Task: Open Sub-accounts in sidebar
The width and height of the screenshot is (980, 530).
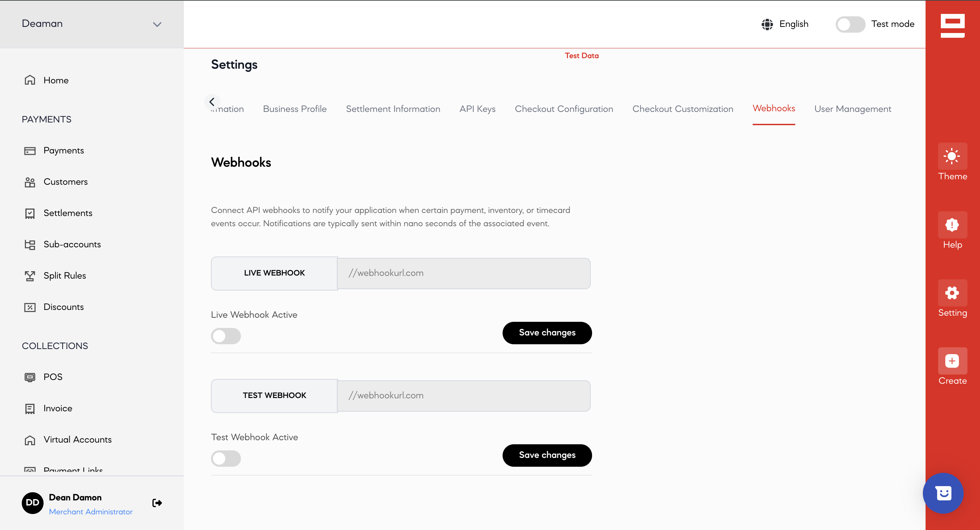Action: tap(72, 245)
